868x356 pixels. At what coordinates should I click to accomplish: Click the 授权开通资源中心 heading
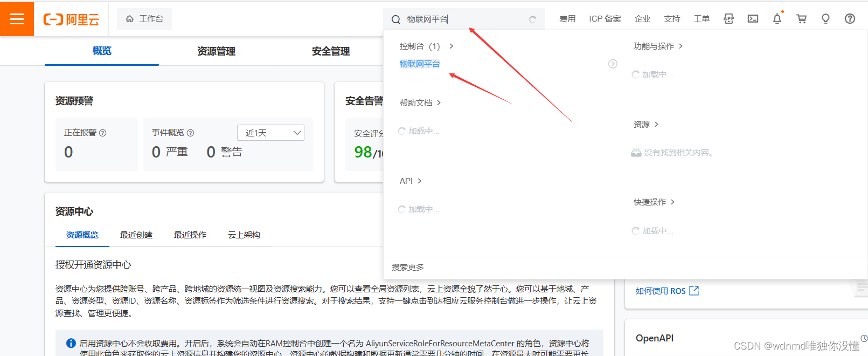(93, 265)
